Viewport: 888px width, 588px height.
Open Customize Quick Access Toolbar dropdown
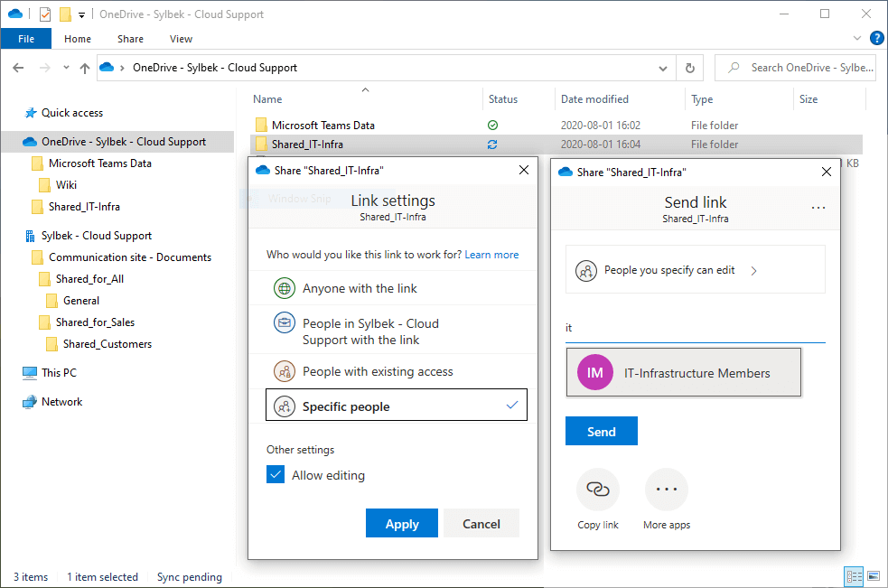(81, 14)
